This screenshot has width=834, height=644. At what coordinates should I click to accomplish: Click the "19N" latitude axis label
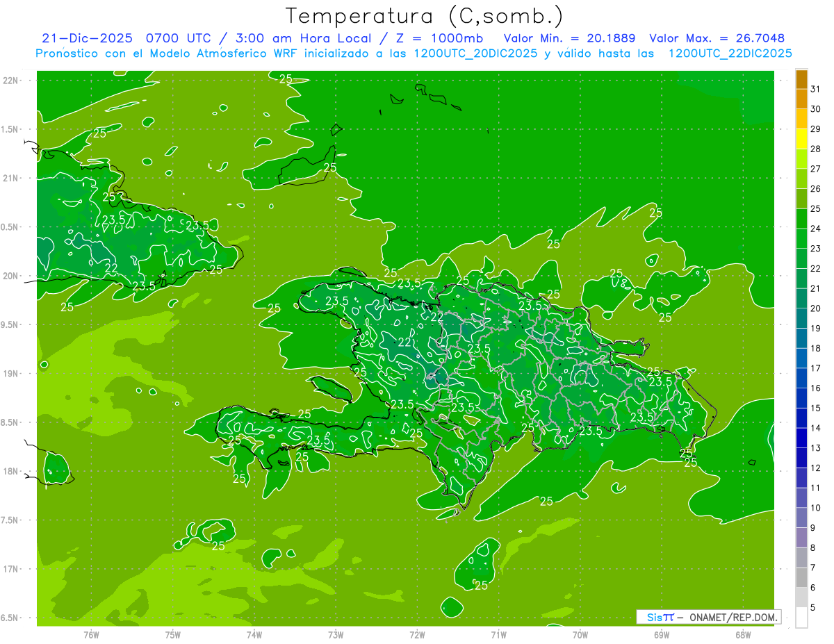click(12, 374)
